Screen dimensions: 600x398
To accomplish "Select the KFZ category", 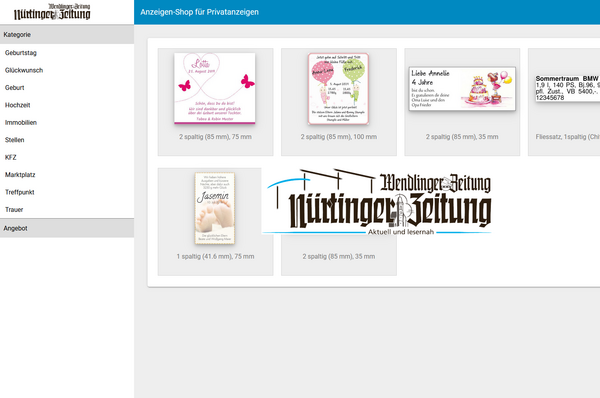I will [10, 157].
